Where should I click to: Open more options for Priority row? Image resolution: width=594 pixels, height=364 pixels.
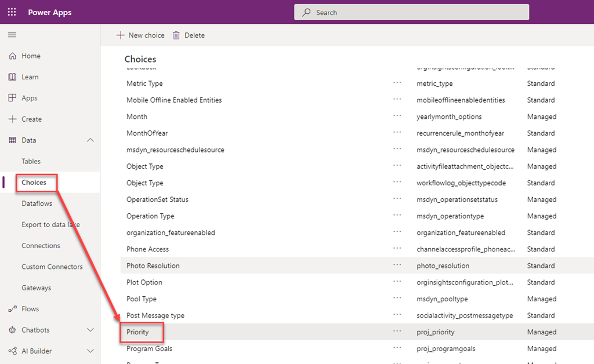pos(397,332)
